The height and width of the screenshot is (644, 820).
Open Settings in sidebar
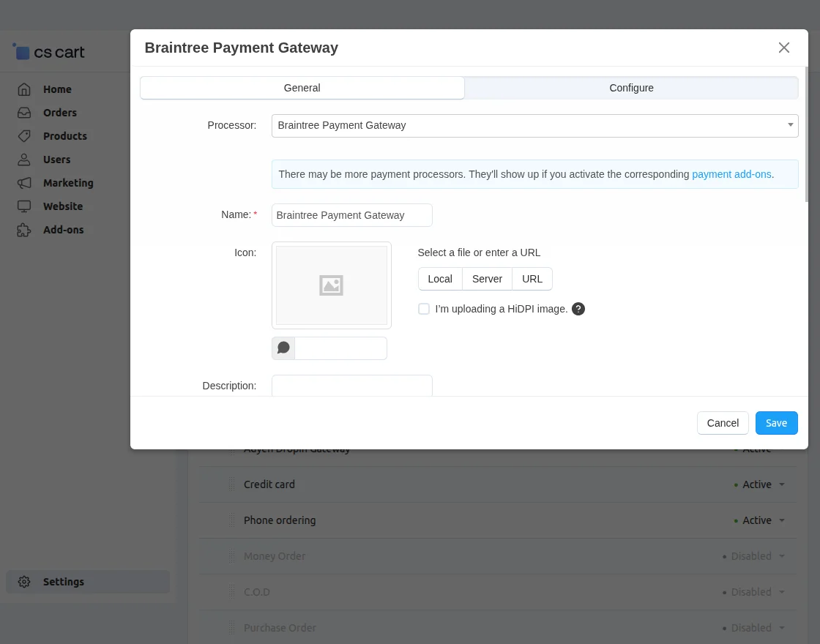tap(88, 582)
